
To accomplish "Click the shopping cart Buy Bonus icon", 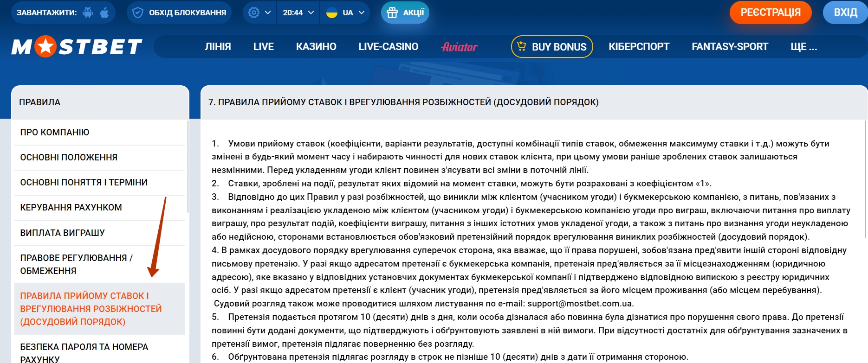I will pos(521,46).
